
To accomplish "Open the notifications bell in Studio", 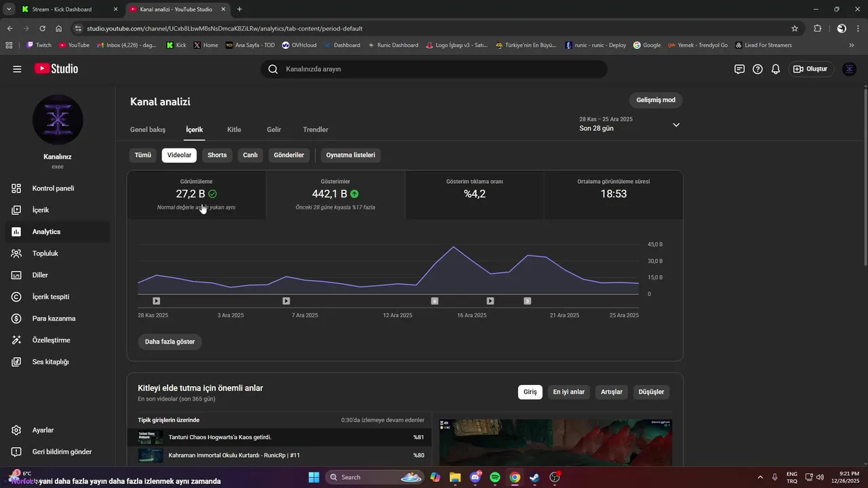I will (x=776, y=69).
